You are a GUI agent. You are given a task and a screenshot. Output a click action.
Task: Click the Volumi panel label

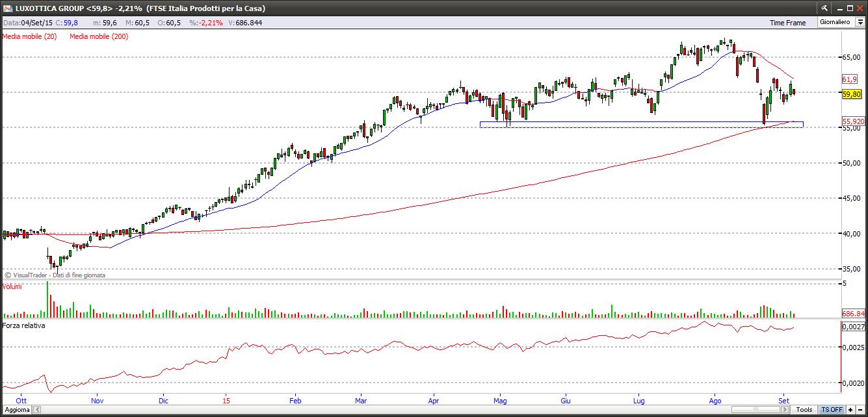(x=12, y=286)
